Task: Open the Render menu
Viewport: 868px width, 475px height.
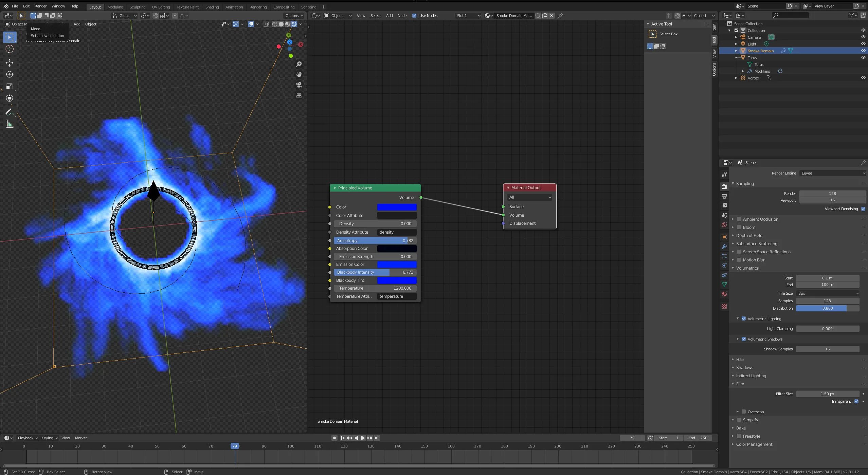Action: click(x=40, y=6)
